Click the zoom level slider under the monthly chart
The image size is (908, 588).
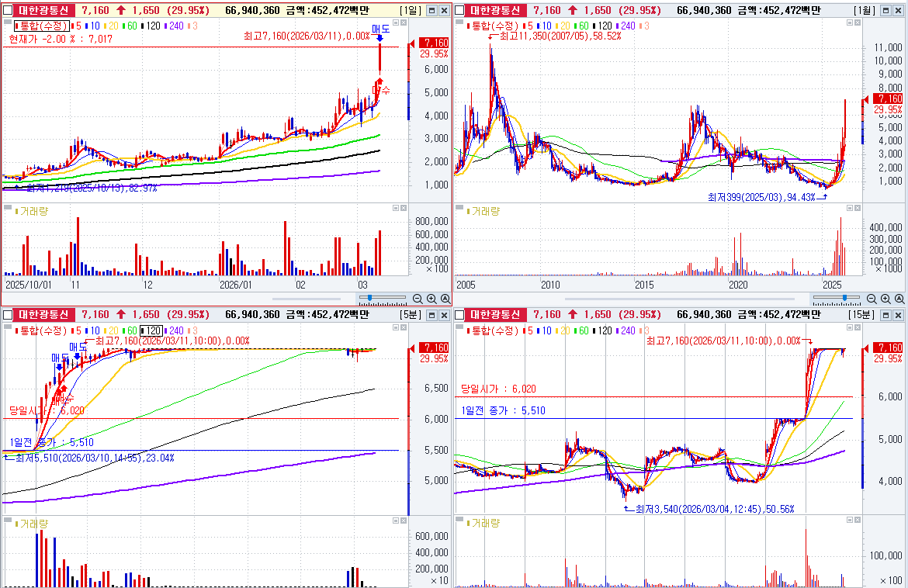[x=837, y=299]
